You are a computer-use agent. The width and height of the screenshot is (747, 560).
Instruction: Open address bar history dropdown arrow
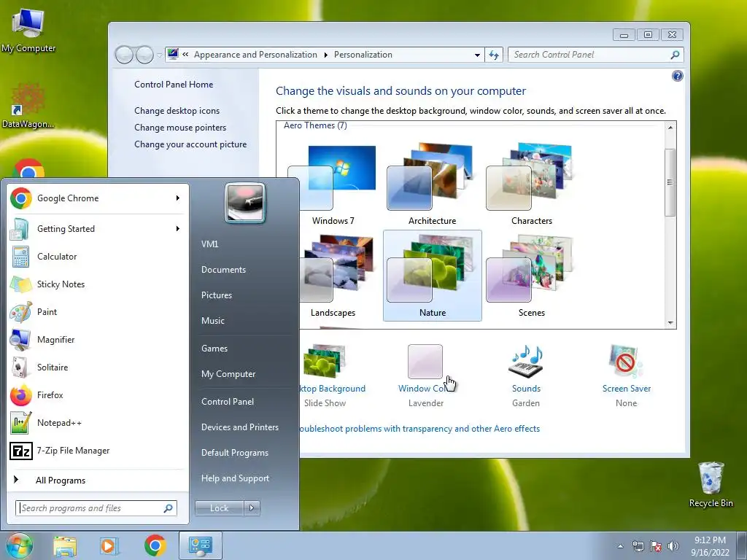[477, 55]
